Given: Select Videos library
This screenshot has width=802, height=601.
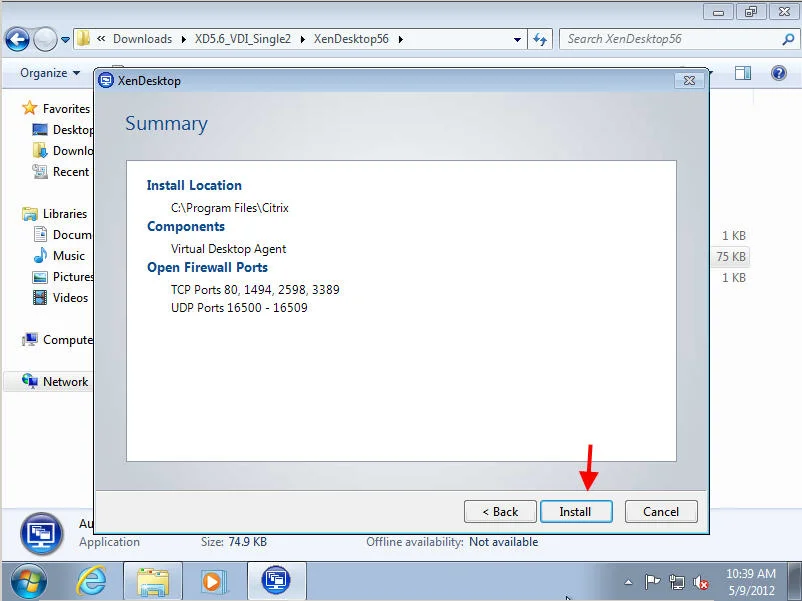Looking at the screenshot, I should 70,297.
